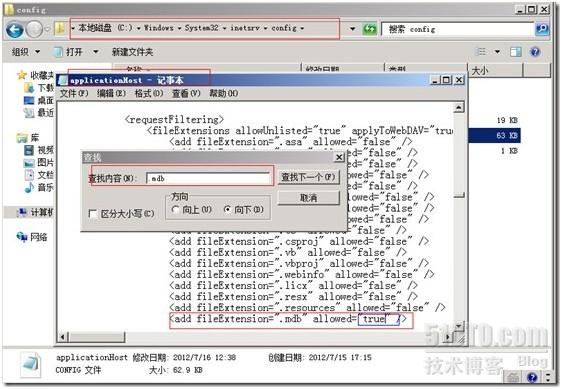The height and width of the screenshot is (389, 562).
Task: Select Windows in the address breadcrumb
Action: 158,28
